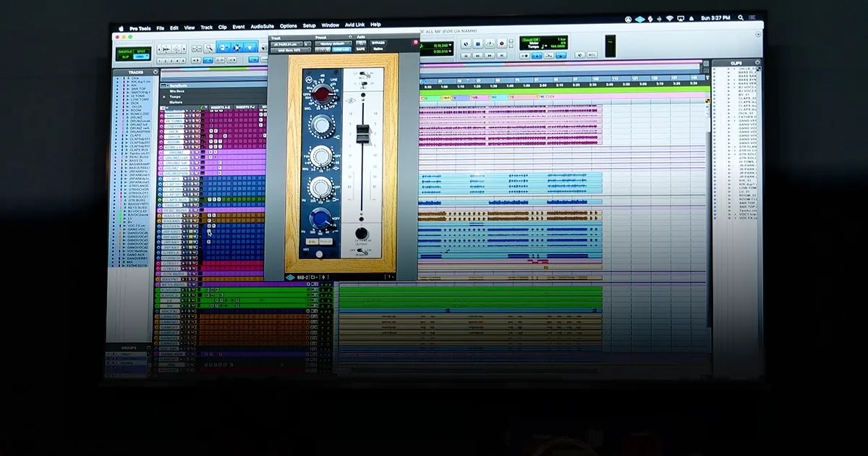
Task: Open the Edit window toolbar menu
Action: 759,34
